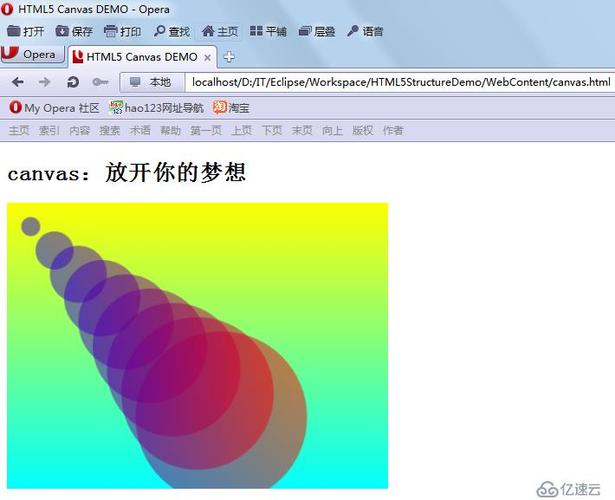The height and width of the screenshot is (500, 615).
Task: Click the 本地 security badge
Action: tap(152, 82)
